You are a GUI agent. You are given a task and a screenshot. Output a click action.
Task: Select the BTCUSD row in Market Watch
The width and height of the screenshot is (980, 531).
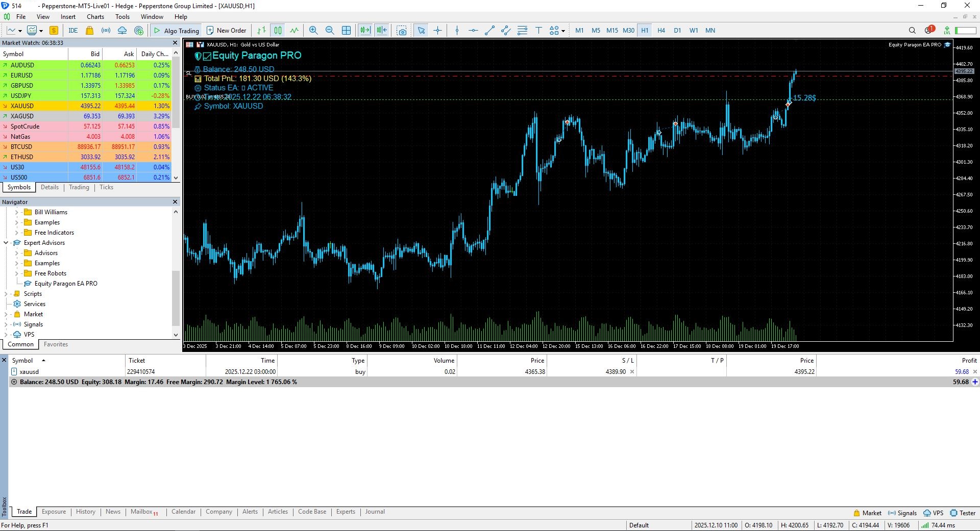(x=86, y=147)
